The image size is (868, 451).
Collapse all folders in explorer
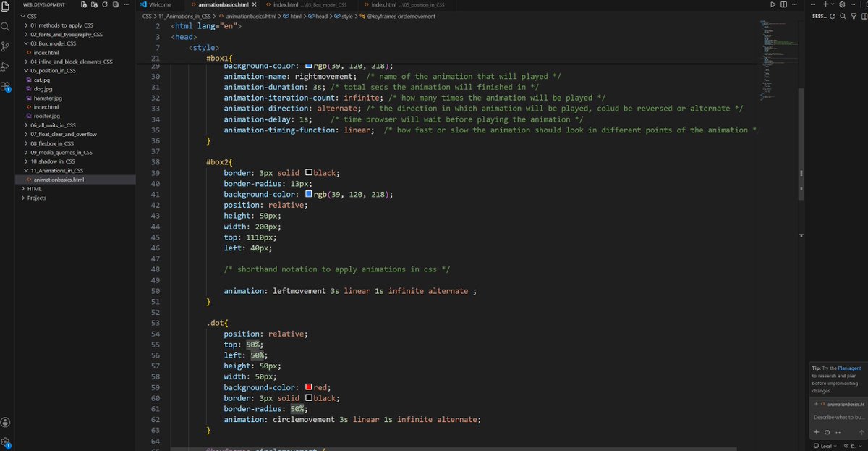116,4
